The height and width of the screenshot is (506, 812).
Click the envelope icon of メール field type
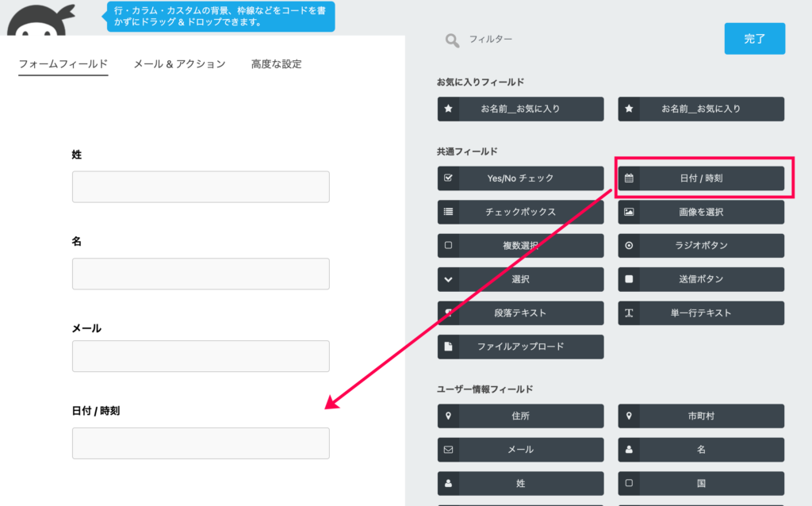click(x=449, y=450)
